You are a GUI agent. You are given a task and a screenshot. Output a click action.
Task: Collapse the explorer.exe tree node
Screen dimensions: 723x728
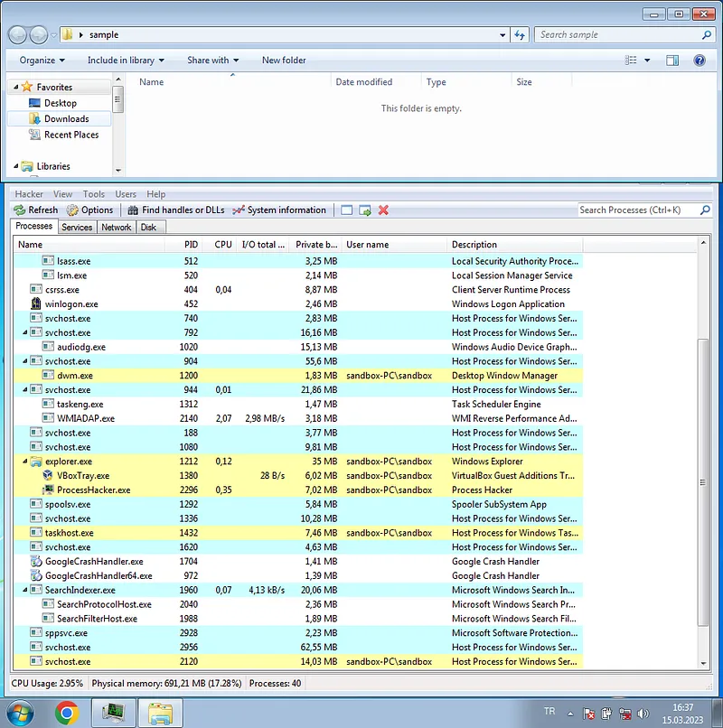pos(25,461)
